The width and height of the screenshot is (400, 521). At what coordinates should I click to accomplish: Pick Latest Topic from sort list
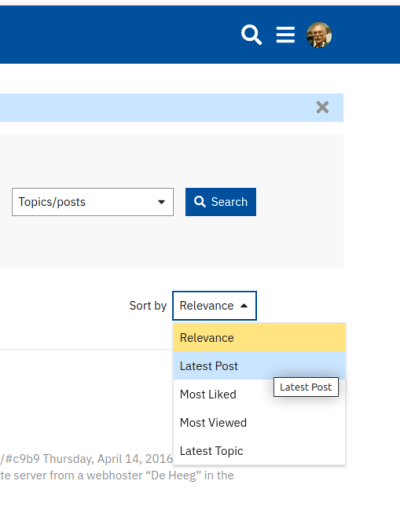[259, 451]
